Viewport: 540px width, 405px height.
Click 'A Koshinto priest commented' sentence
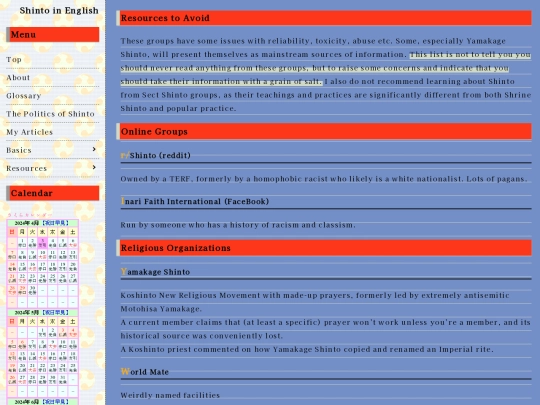(307, 349)
